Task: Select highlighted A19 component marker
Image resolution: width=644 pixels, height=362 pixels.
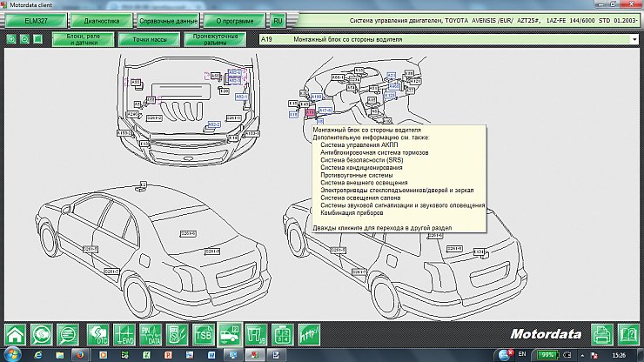Action: (x=310, y=111)
